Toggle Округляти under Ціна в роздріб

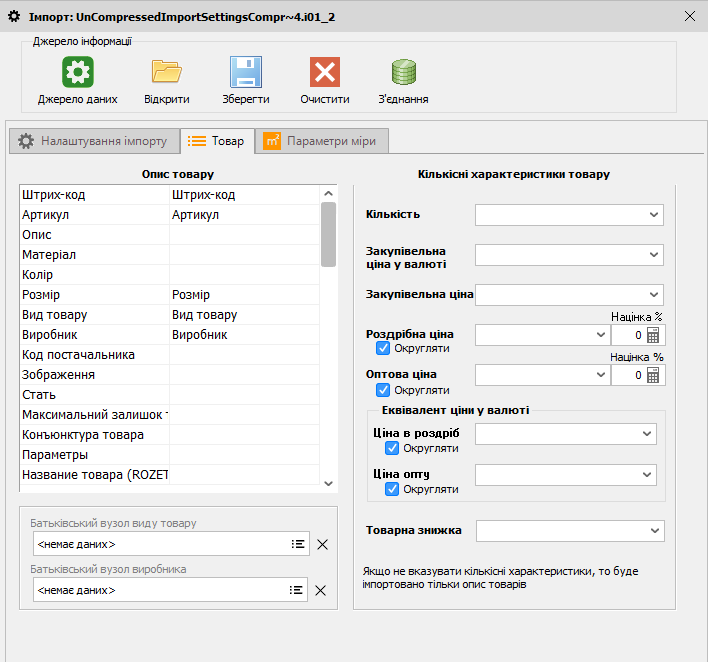(x=392, y=448)
